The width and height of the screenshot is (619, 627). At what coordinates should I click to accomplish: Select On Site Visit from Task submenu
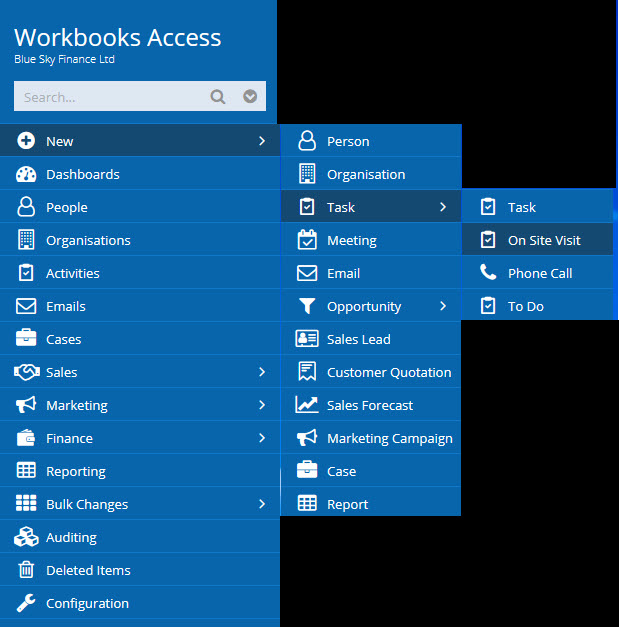[537, 240]
